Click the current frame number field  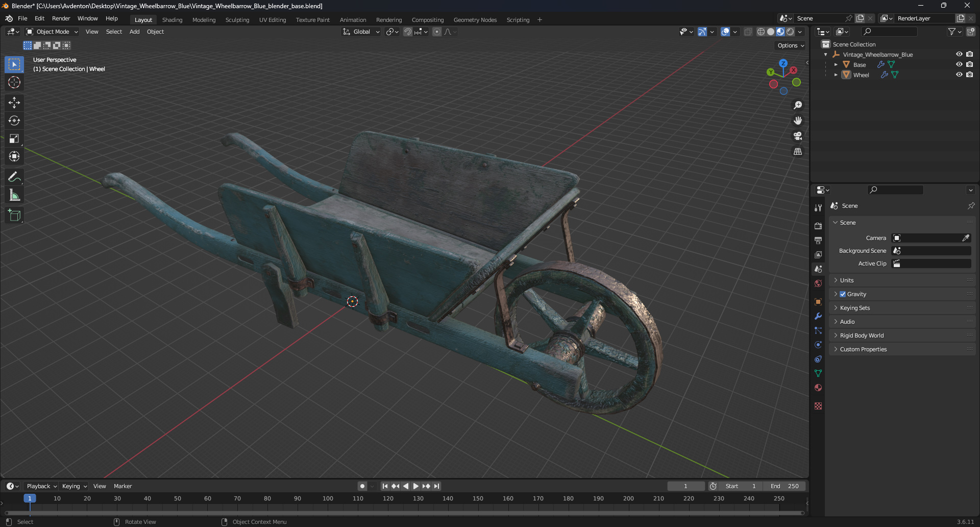(x=685, y=486)
